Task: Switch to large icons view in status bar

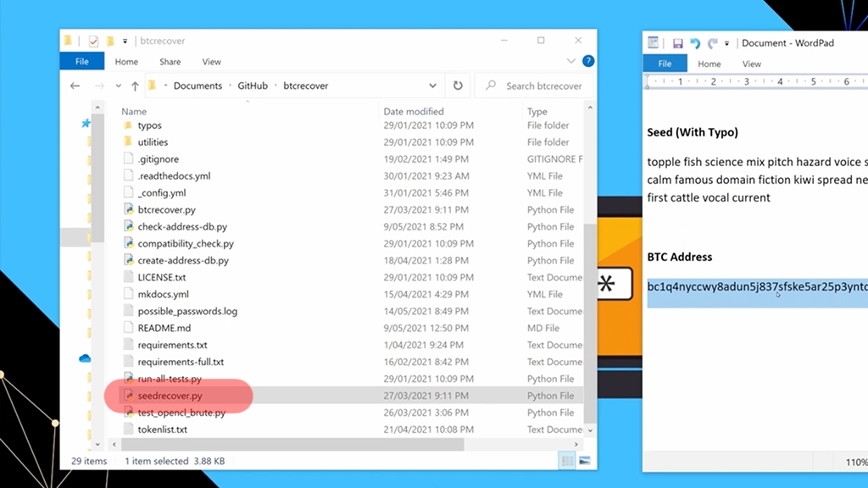Action: coord(584,461)
